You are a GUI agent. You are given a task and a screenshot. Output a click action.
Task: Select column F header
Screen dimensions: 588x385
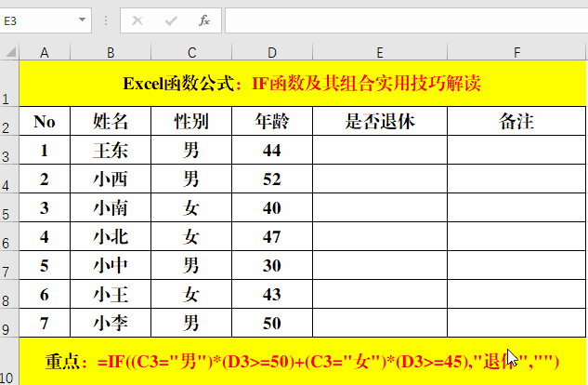click(x=516, y=52)
